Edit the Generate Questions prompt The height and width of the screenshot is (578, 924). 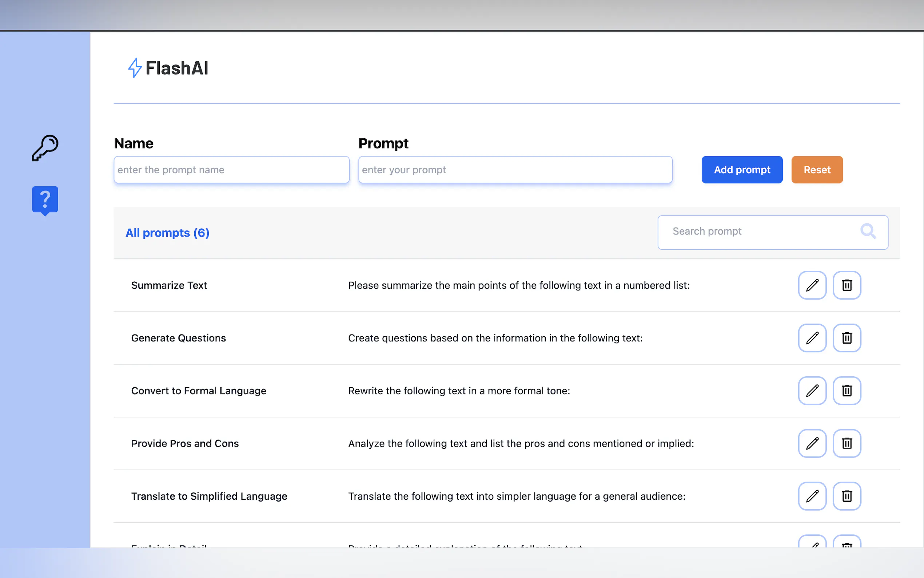[812, 338]
